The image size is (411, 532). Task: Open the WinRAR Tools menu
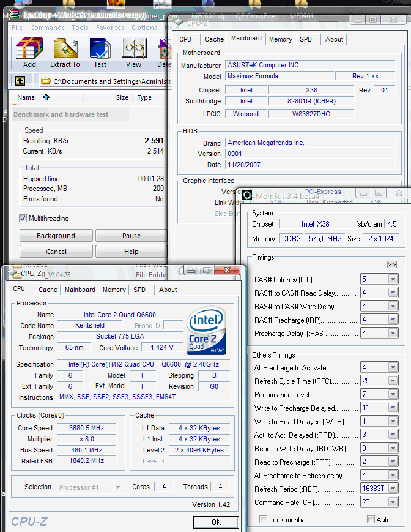(x=80, y=28)
